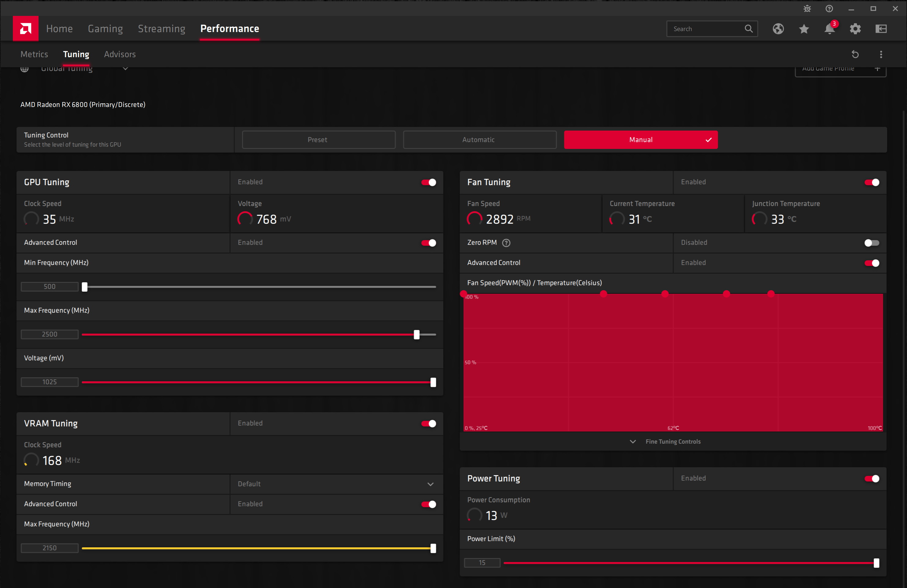Click the GPU Clock Speed gauge icon
The width and height of the screenshot is (907, 588).
(x=31, y=219)
